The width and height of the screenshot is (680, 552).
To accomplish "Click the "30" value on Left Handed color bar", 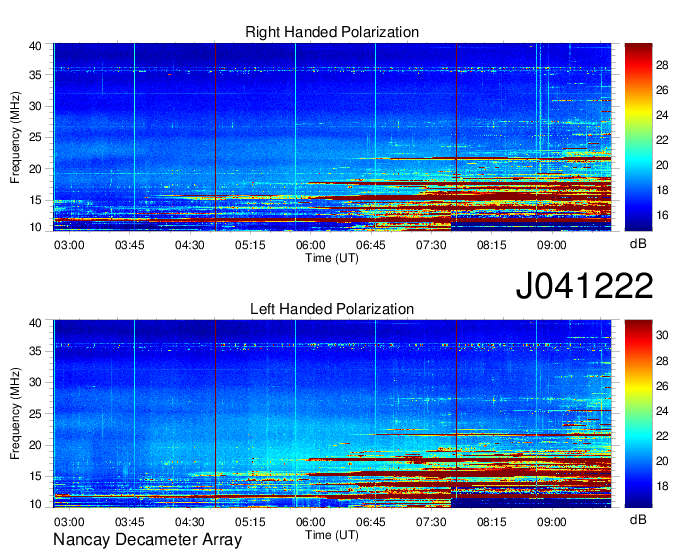I will [662, 335].
